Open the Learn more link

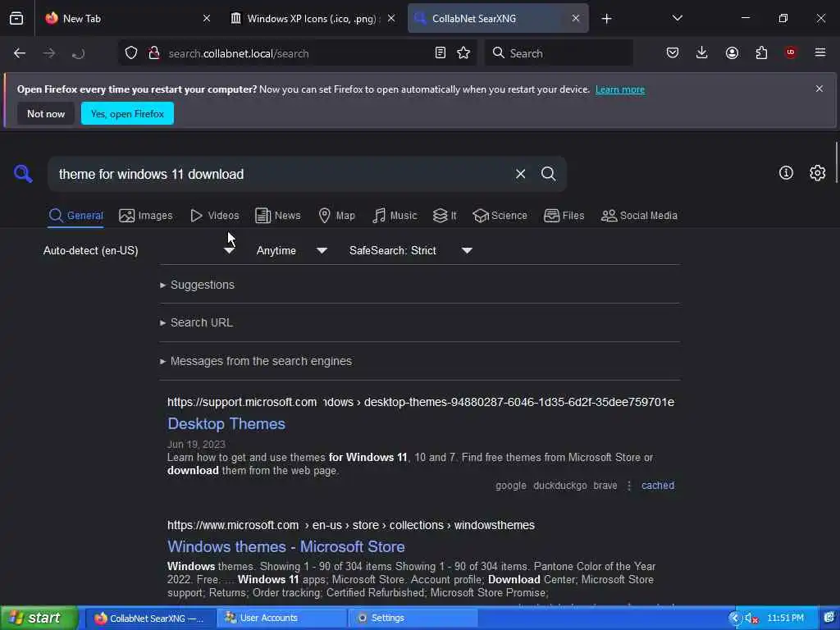(620, 89)
